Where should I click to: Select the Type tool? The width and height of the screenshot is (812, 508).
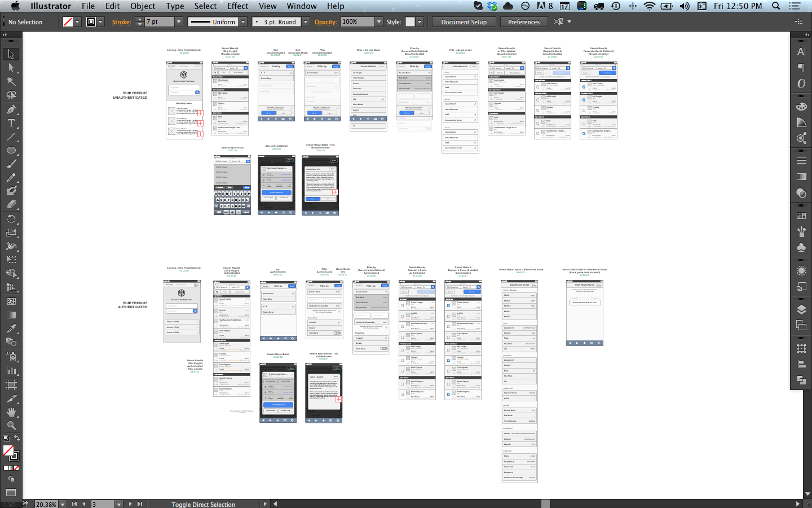[x=11, y=122]
